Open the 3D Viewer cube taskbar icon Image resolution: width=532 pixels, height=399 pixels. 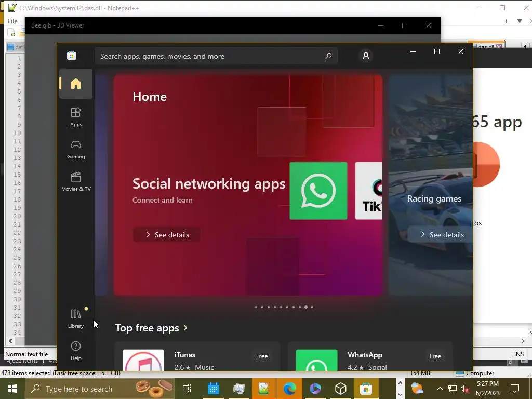[341, 389]
